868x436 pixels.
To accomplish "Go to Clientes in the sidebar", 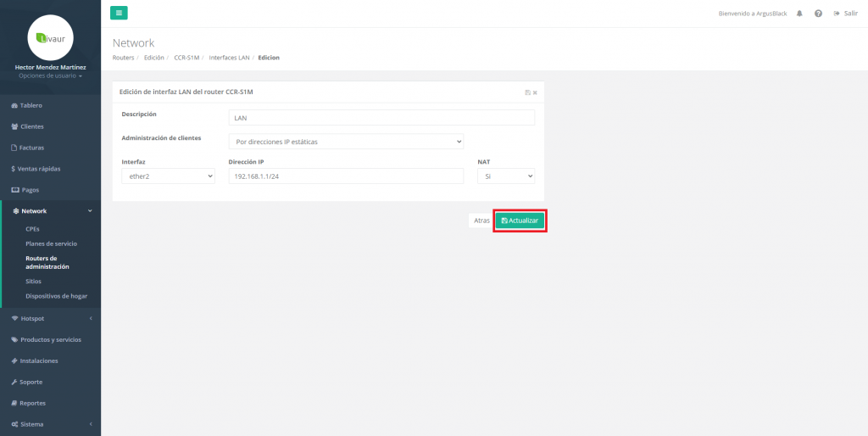I will point(31,126).
